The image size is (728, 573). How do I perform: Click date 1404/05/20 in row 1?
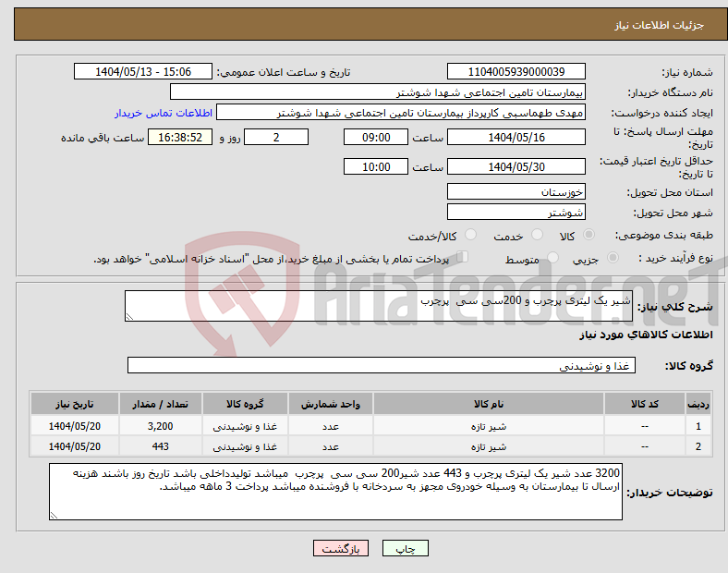(74, 426)
